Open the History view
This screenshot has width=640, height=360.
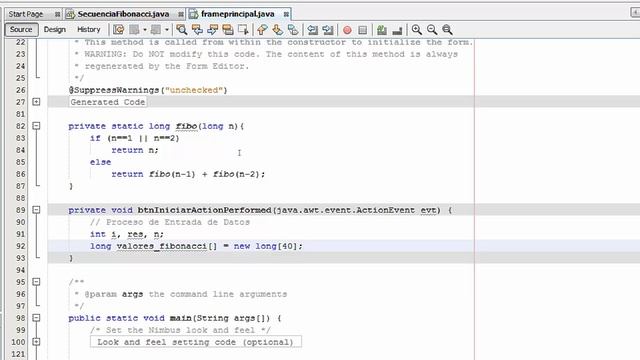tap(89, 29)
